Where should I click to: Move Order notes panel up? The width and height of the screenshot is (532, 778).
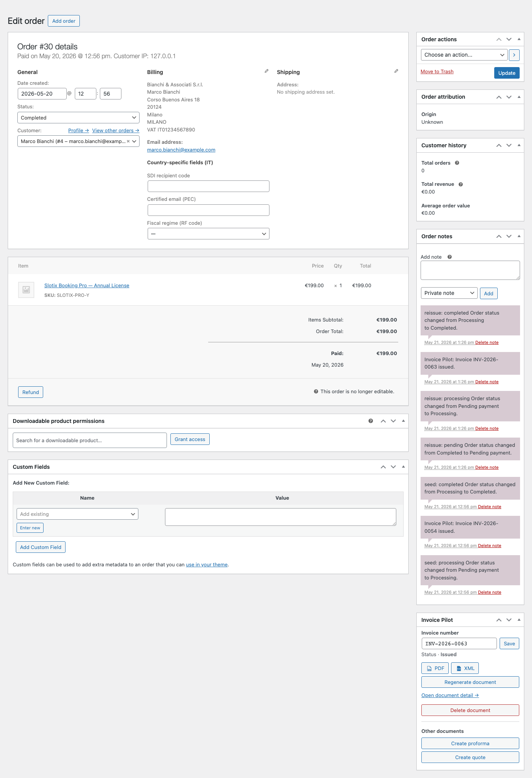[499, 236]
